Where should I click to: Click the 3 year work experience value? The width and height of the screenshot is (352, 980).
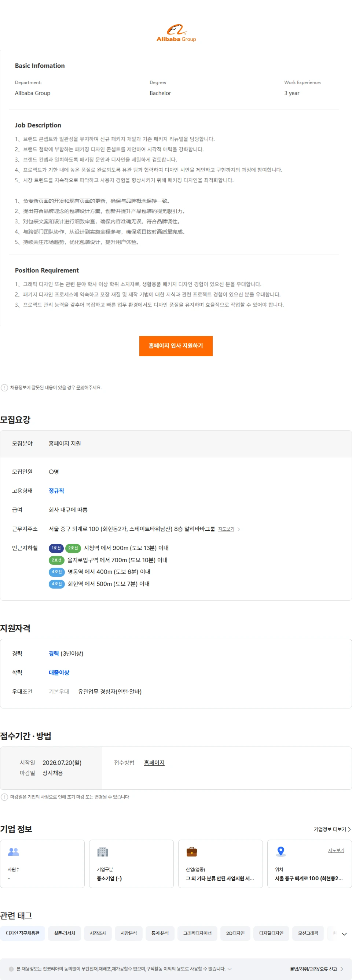[x=292, y=93]
